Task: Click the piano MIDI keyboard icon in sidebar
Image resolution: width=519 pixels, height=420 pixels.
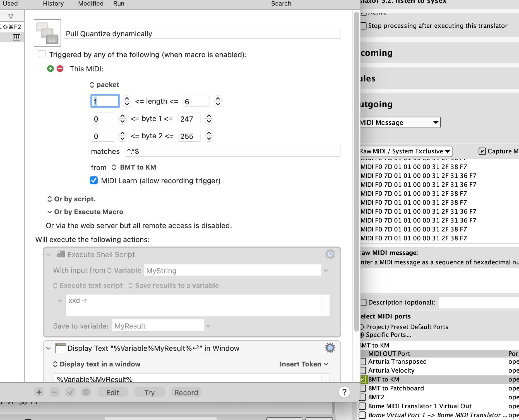Action: (x=16, y=37)
